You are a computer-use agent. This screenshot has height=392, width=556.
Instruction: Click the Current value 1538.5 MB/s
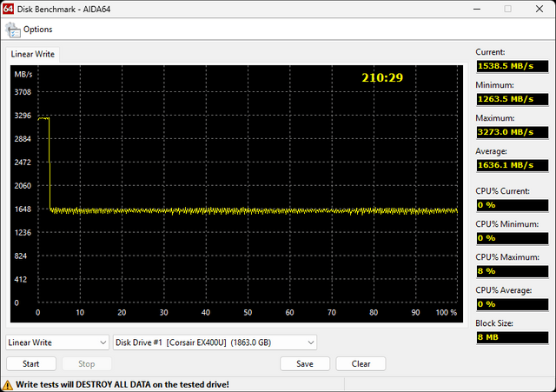(x=513, y=66)
